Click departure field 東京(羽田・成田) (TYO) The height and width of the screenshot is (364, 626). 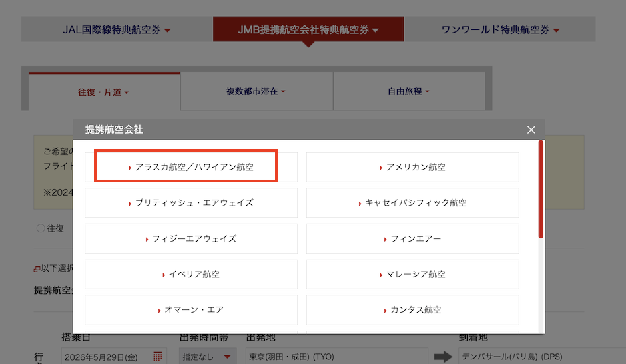(x=336, y=357)
